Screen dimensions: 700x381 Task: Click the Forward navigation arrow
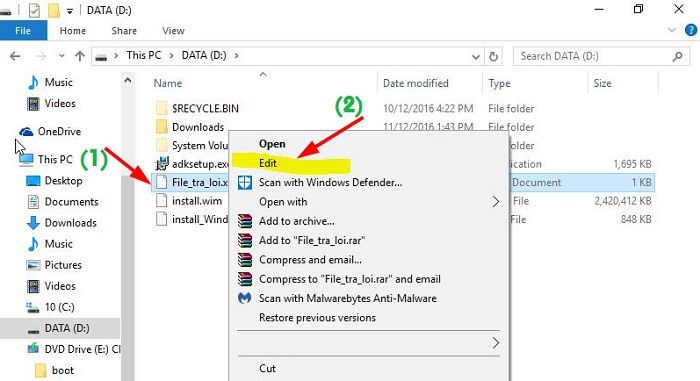pos(41,56)
